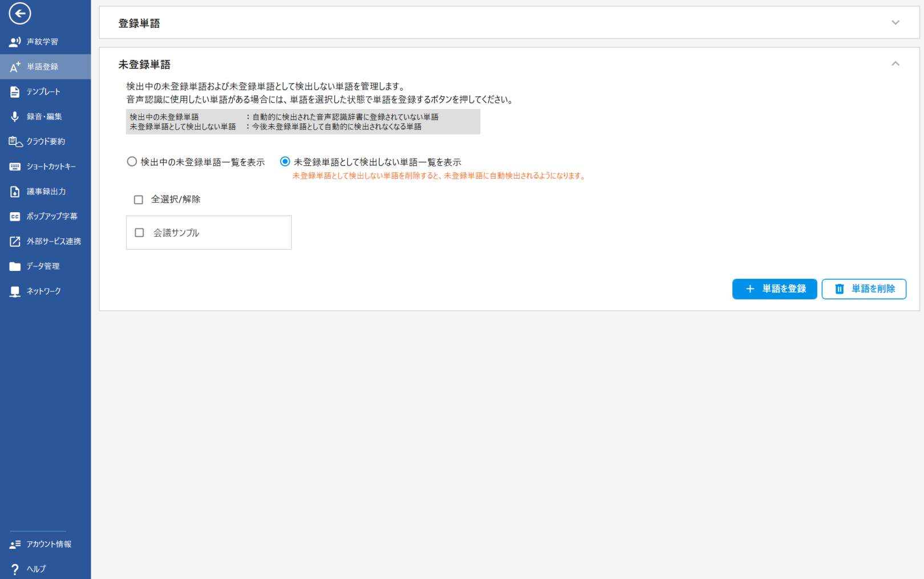Select the テンプレート document icon
Viewport: 924px width, 579px height.
point(15,92)
